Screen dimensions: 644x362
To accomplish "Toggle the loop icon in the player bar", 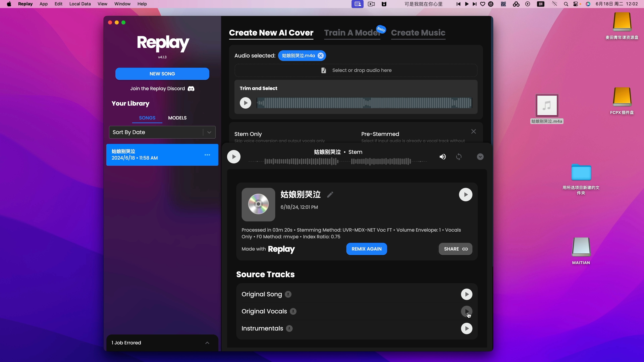I will coord(459,157).
